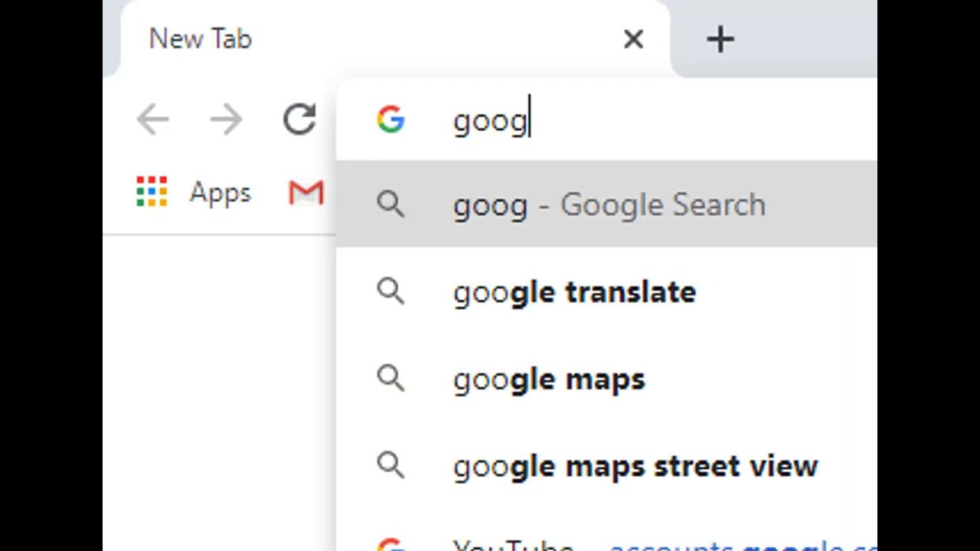Pick the "google maps" suggestion
Viewport: 980px width, 551px height.
coord(549,380)
